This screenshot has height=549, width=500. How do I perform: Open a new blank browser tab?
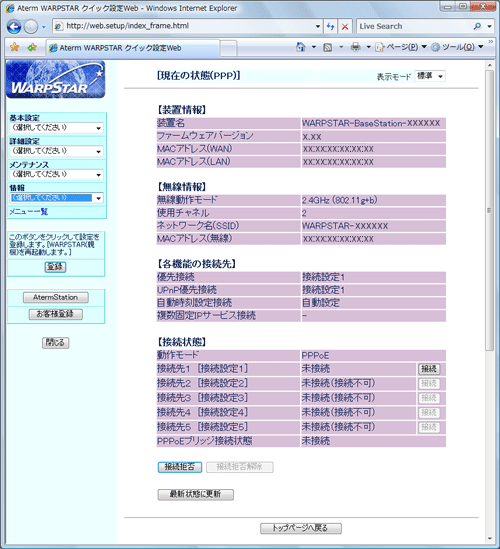(x=228, y=48)
